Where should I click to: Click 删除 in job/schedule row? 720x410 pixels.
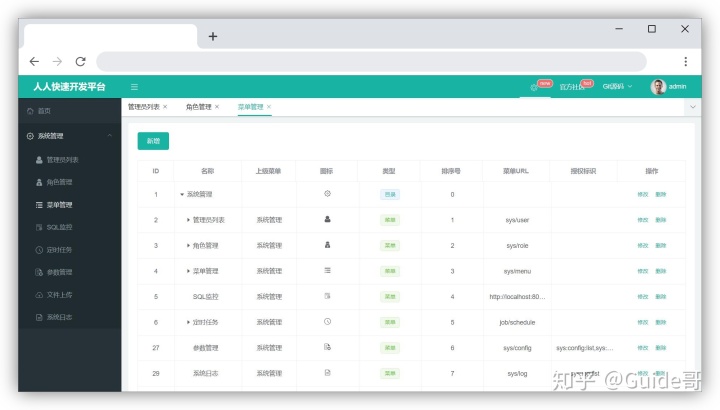[661, 322]
